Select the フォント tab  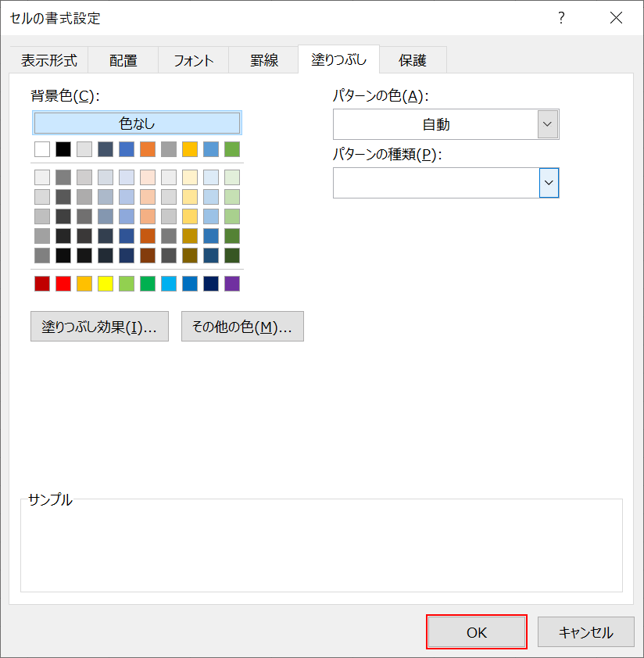pyautogui.click(x=194, y=60)
